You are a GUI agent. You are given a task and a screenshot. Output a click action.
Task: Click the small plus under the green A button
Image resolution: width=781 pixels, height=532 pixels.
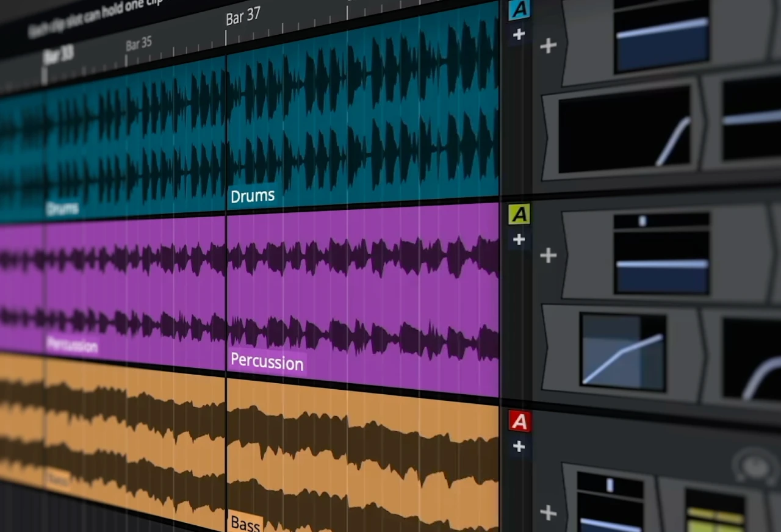[519, 239]
